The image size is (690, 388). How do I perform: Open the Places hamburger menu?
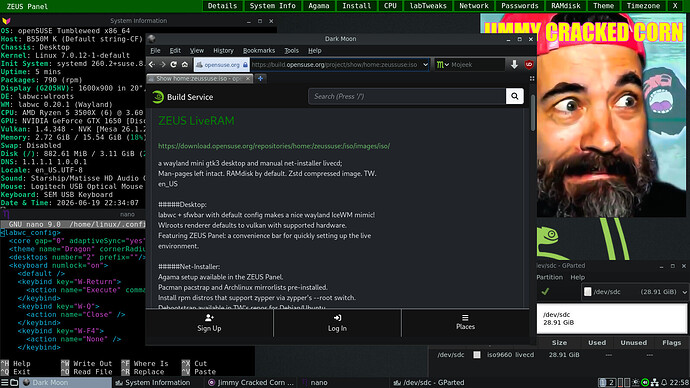pyautogui.click(x=465, y=318)
